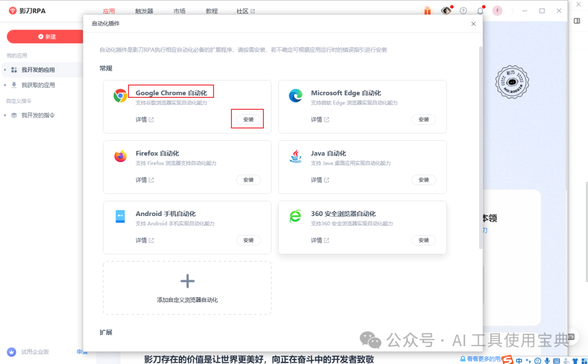Install the Microsoft Edge automation plugin

[x=424, y=119]
